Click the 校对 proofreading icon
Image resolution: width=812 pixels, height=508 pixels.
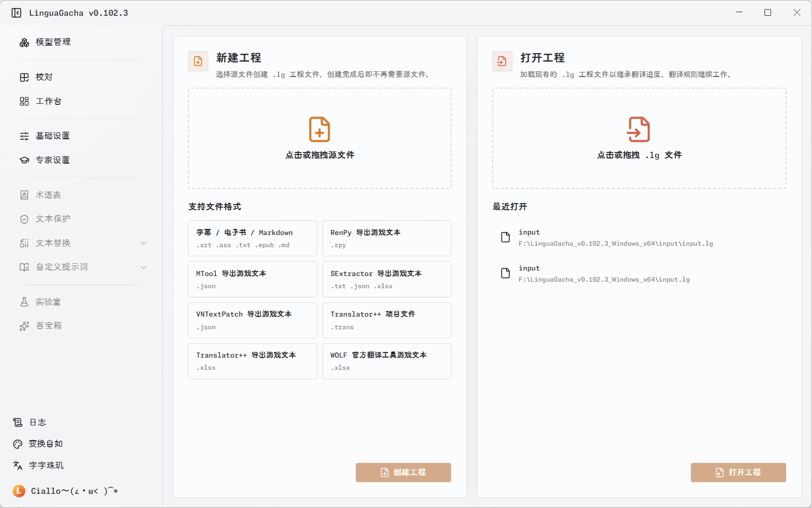[24, 77]
